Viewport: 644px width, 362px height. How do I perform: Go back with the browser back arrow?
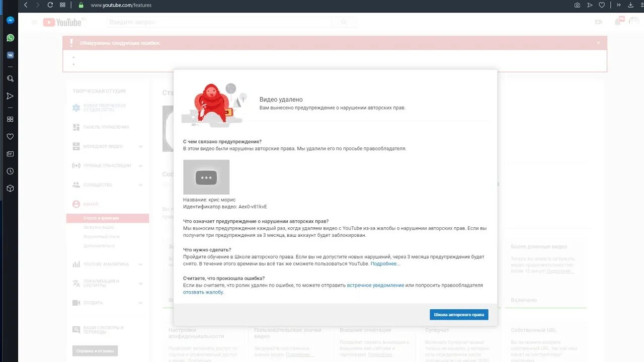(26, 5)
